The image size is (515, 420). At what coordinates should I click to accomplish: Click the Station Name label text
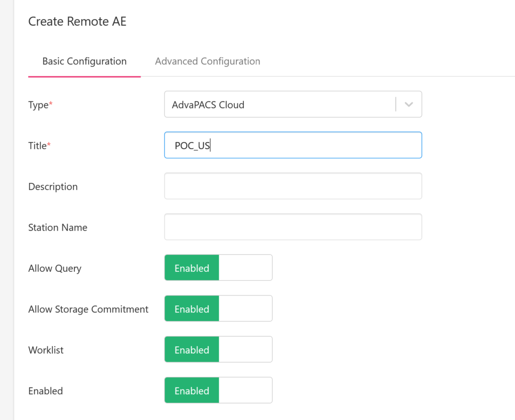point(58,228)
